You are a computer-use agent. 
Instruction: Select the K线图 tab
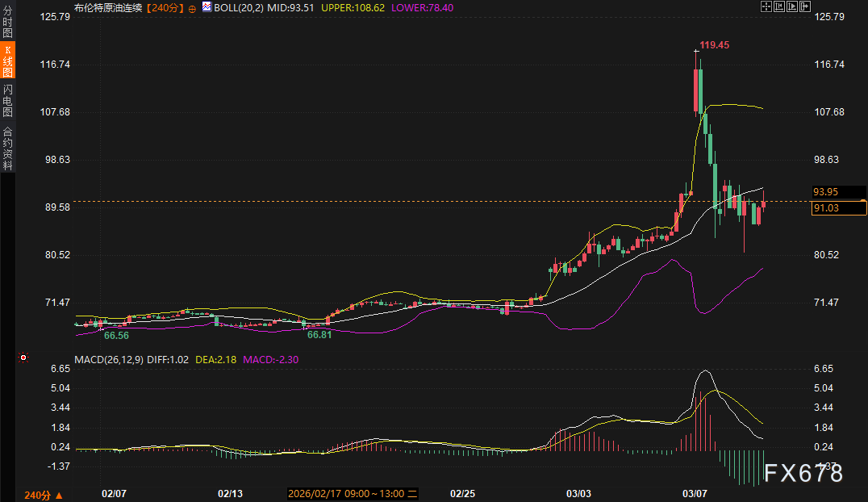pyautogui.click(x=7, y=61)
